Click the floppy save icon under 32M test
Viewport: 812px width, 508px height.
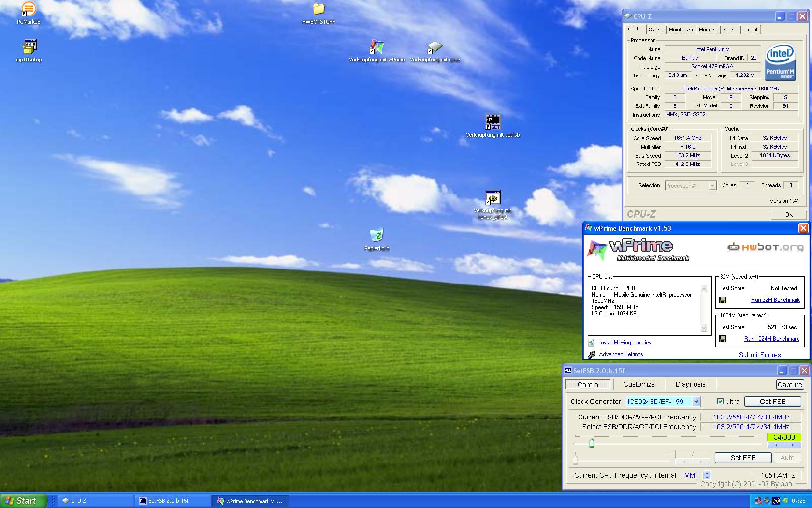(x=723, y=300)
